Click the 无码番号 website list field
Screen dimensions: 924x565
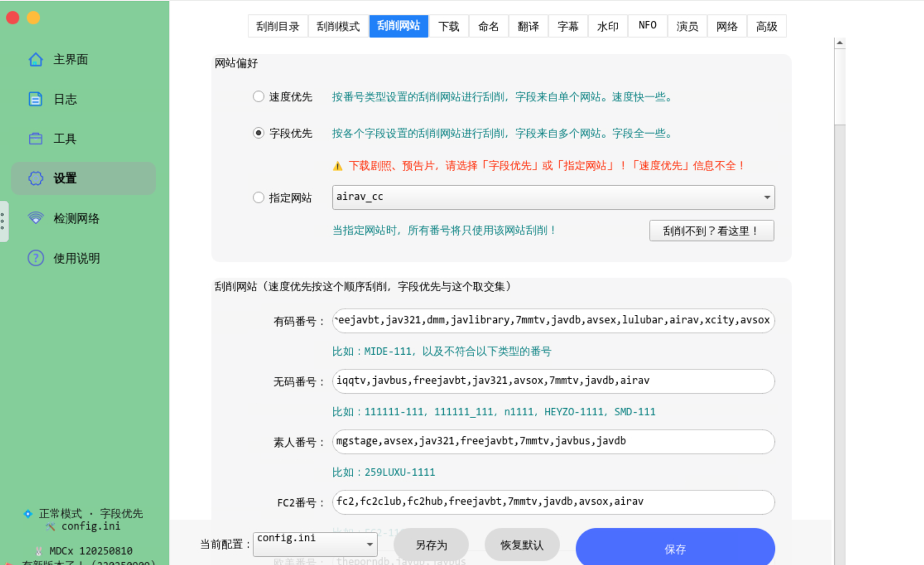pos(553,381)
